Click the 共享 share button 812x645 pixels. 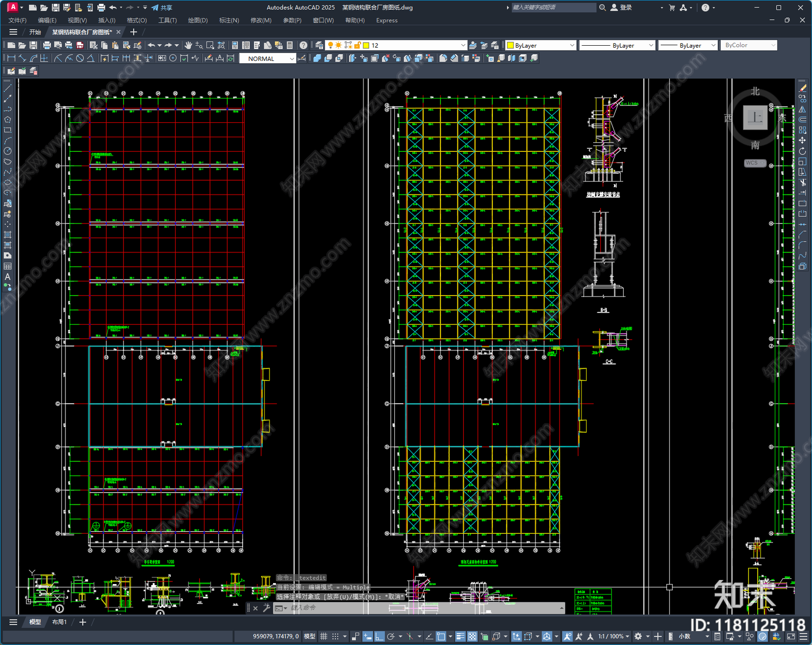point(162,8)
